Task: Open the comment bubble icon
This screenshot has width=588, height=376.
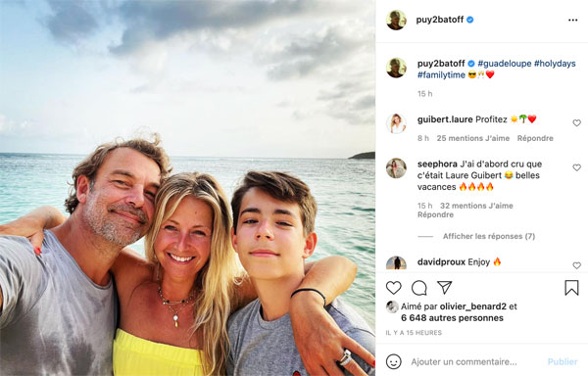Action: point(418,288)
